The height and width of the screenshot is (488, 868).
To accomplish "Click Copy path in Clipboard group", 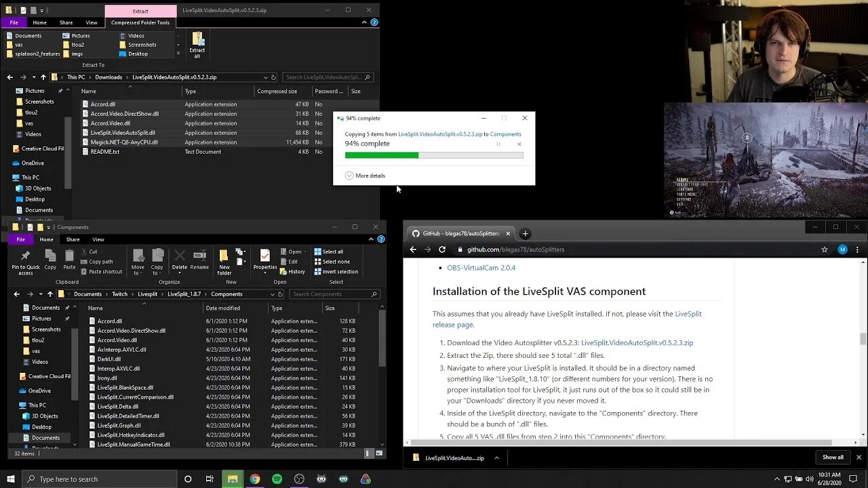I will point(96,262).
